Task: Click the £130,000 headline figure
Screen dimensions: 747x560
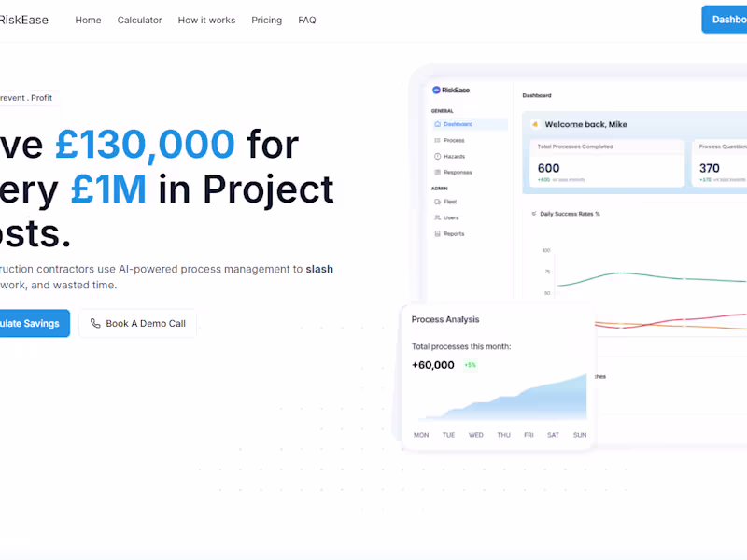Action: (145, 145)
